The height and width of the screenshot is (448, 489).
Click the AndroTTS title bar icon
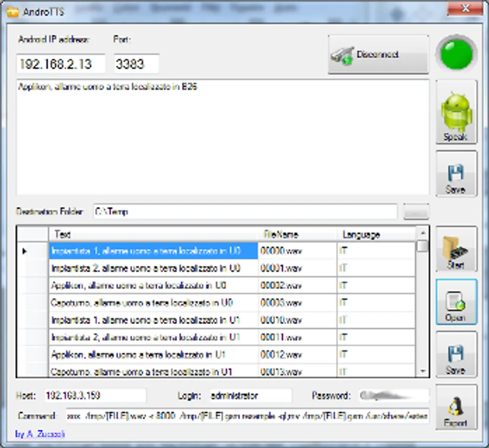[13, 12]
